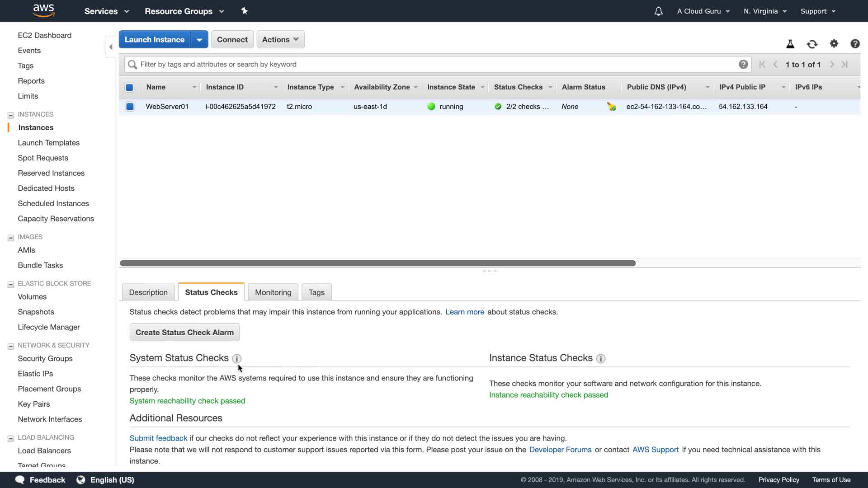Screen dimensions: 868x488
Task: Open the Description tab
Action: 148,292
